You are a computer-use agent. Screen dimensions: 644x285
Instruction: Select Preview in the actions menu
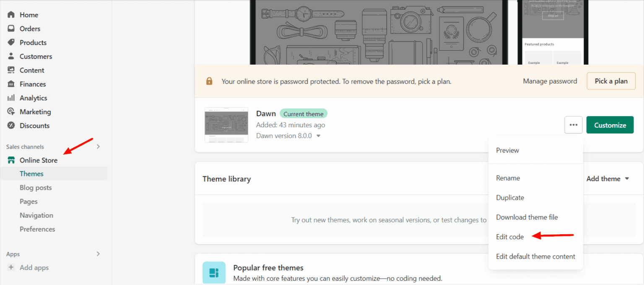click(x=507, y=150)
